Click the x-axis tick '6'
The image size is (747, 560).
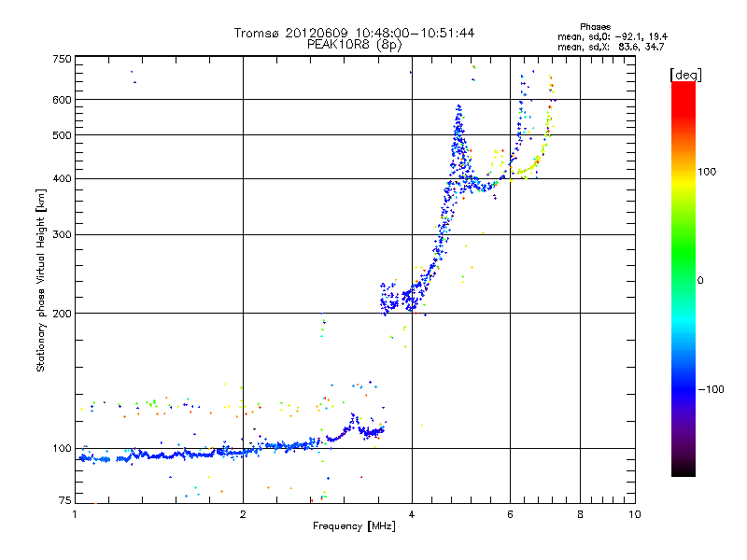tap(510, 514)
